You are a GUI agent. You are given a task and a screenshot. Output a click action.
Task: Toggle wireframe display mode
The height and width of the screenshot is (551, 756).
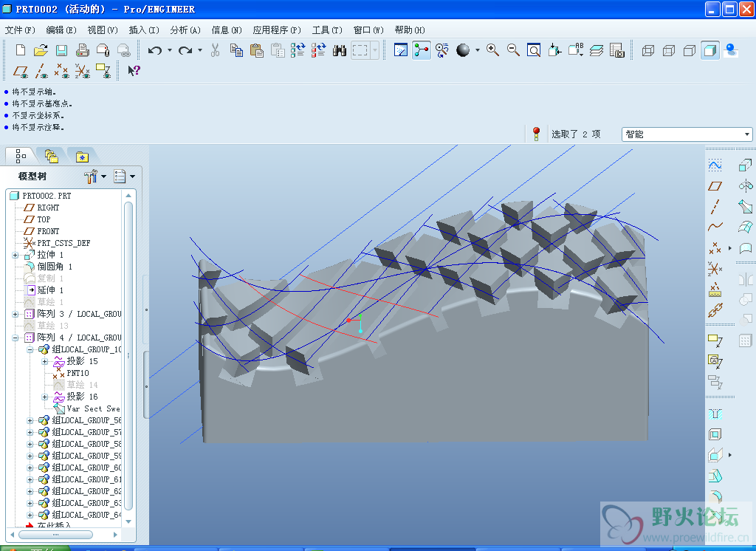(x=648, y=50)
